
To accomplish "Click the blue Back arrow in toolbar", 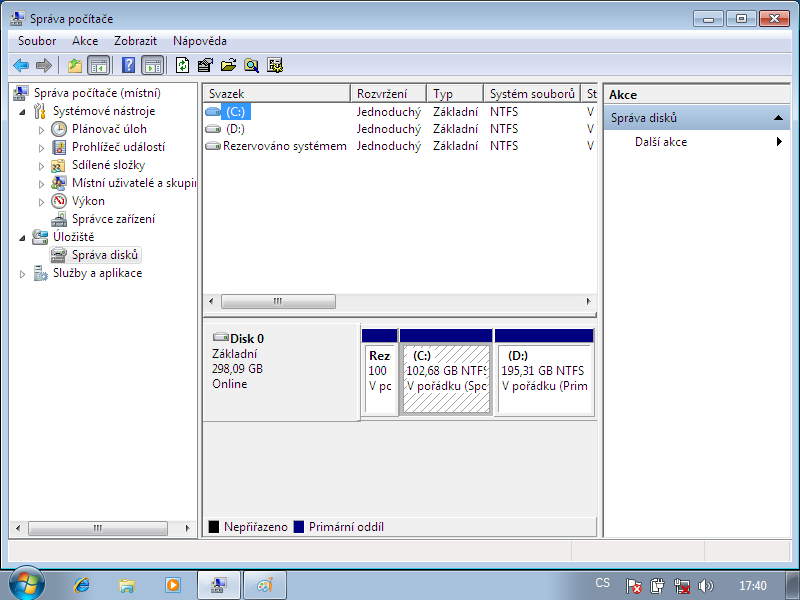I will point(20,65).
